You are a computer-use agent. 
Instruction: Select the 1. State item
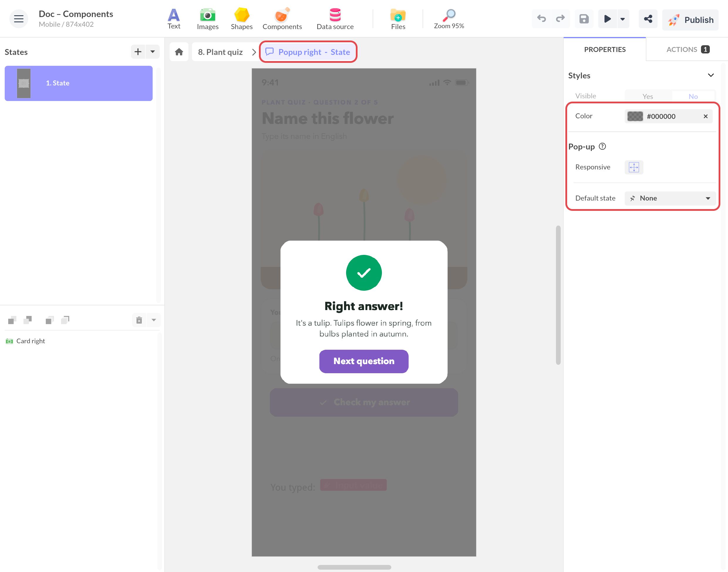coord(79,83)
